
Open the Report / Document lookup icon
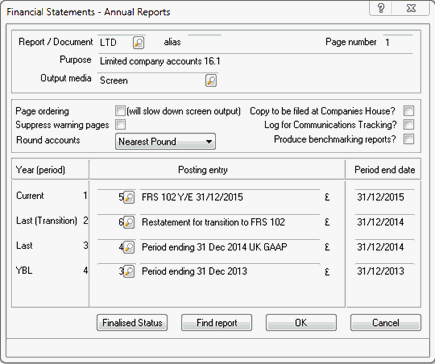pyautogui.click(x=139, y=43)
